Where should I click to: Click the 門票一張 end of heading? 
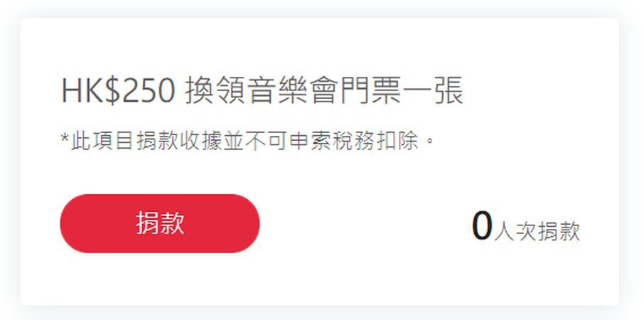point(402,91)
